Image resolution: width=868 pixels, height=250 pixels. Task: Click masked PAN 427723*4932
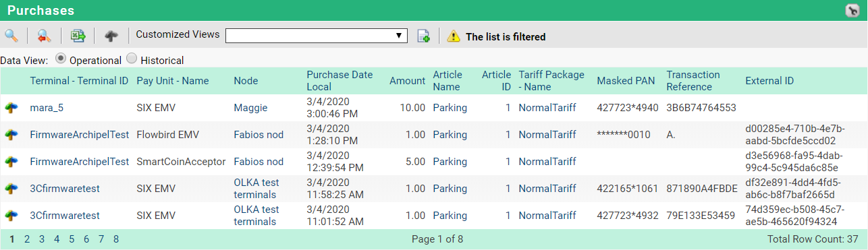[x=627, y=216]
